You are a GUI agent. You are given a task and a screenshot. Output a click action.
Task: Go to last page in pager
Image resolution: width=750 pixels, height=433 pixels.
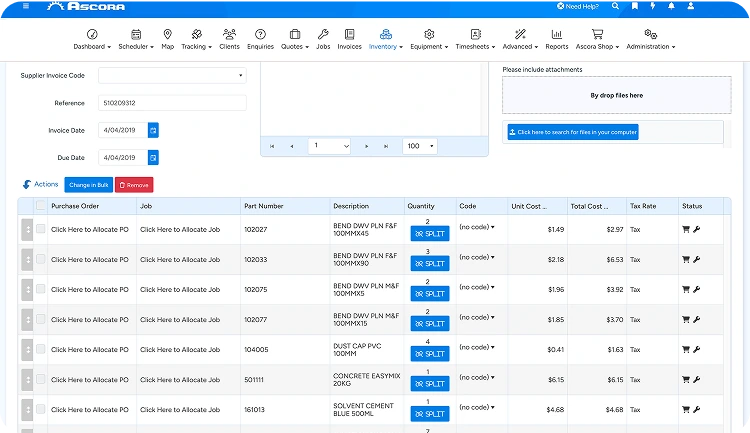tap(386, 146)
